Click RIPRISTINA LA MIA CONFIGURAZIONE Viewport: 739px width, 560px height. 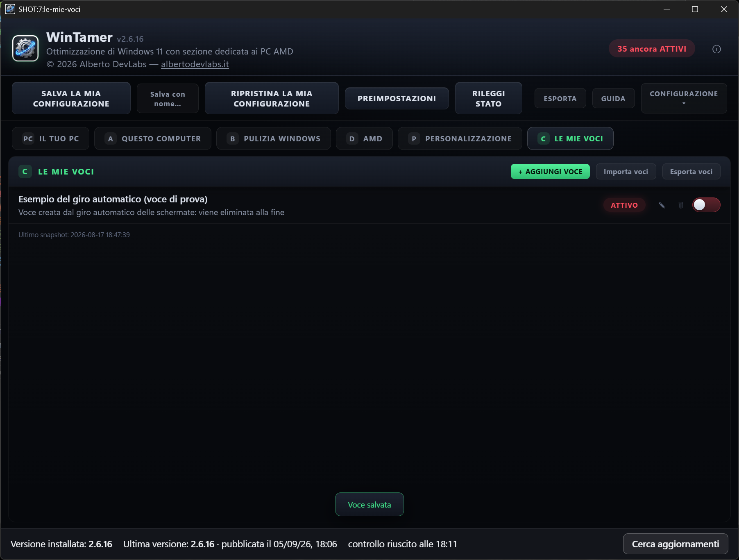[x=272, y=98]
